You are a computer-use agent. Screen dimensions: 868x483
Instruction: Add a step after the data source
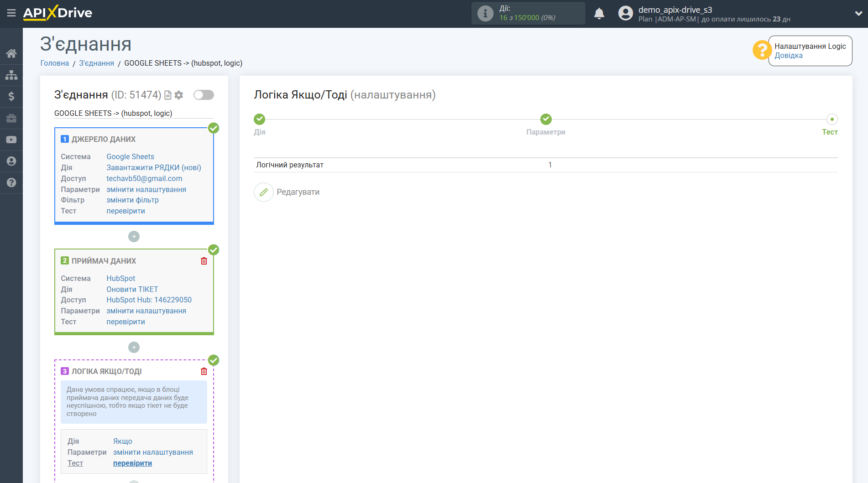pos(134,236)
